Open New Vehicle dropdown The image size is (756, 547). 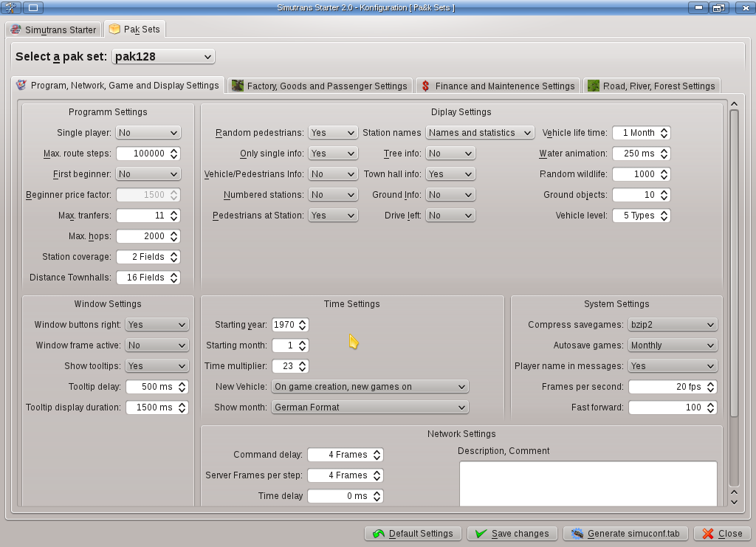(x=370, y=387)
